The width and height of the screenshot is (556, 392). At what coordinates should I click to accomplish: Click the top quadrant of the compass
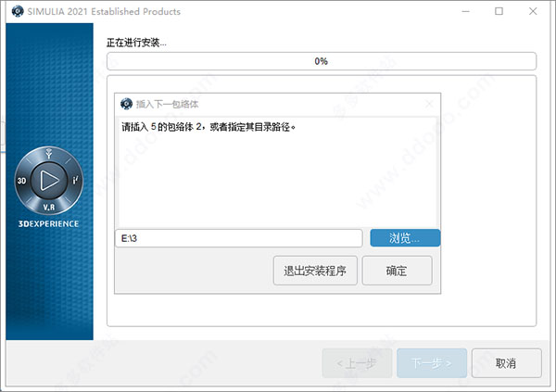tap(49, 154)
